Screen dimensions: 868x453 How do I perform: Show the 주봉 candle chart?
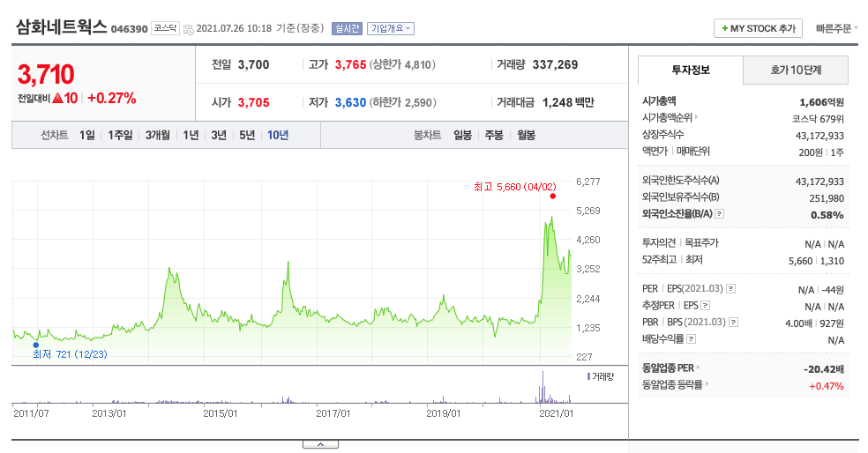coord(494,135)
